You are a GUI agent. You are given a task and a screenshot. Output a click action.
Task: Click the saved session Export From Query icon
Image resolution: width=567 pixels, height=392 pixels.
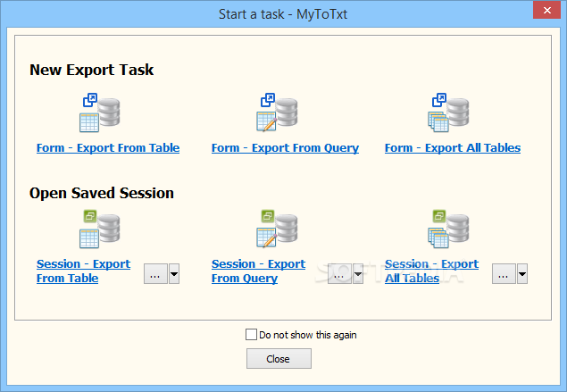(277, 229)
